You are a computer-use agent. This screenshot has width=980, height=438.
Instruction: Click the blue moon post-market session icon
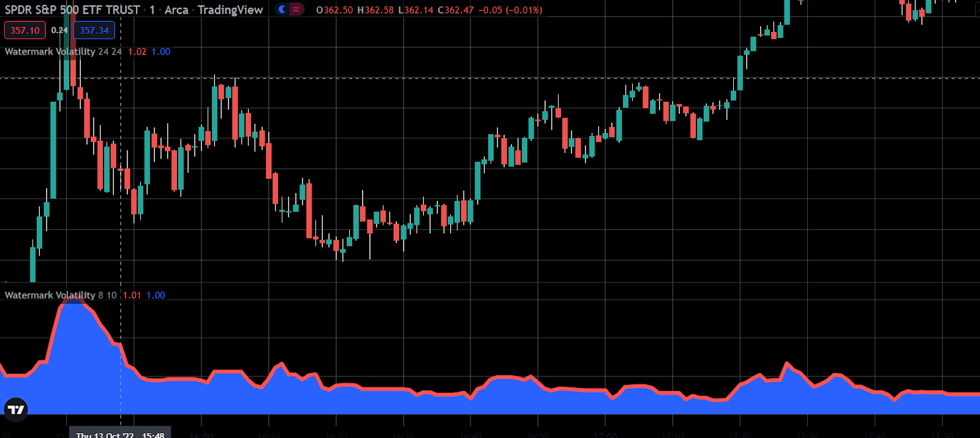[282, 9]
